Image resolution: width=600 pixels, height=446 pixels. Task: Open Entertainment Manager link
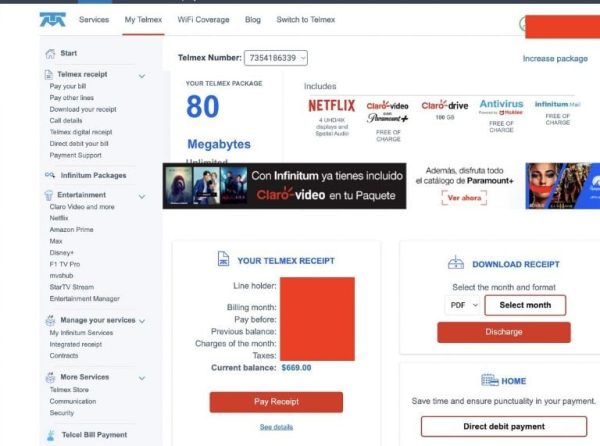pyautogui.click(x=85, y=298)
